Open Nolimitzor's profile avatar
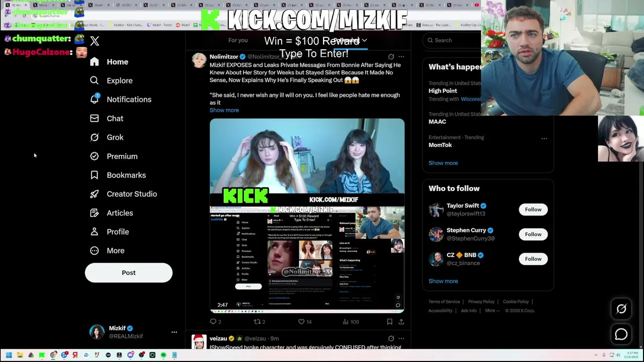Image resolution: width=644 pixels, height=362 pixels. (199, 60)
